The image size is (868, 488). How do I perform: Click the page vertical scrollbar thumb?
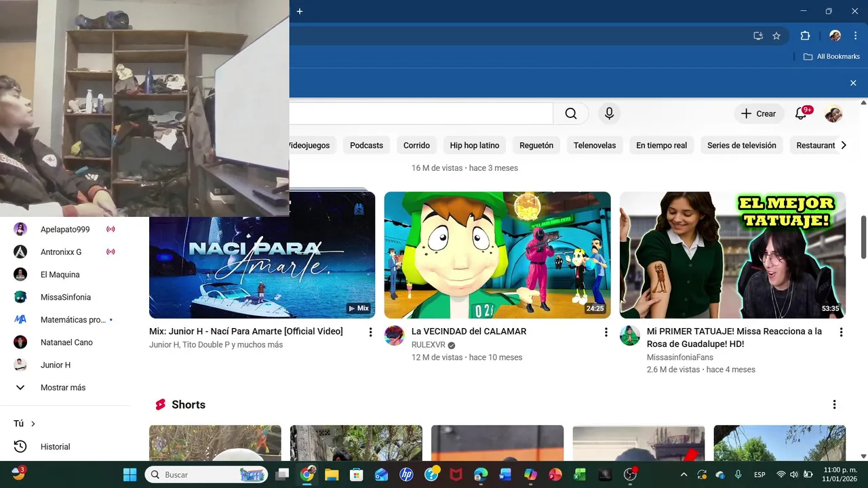[863, 237]
